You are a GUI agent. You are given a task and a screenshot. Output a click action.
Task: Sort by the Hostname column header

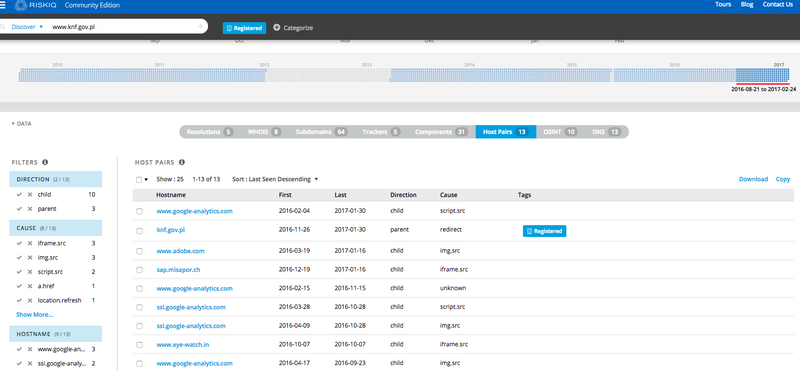(x=171, y=195)
